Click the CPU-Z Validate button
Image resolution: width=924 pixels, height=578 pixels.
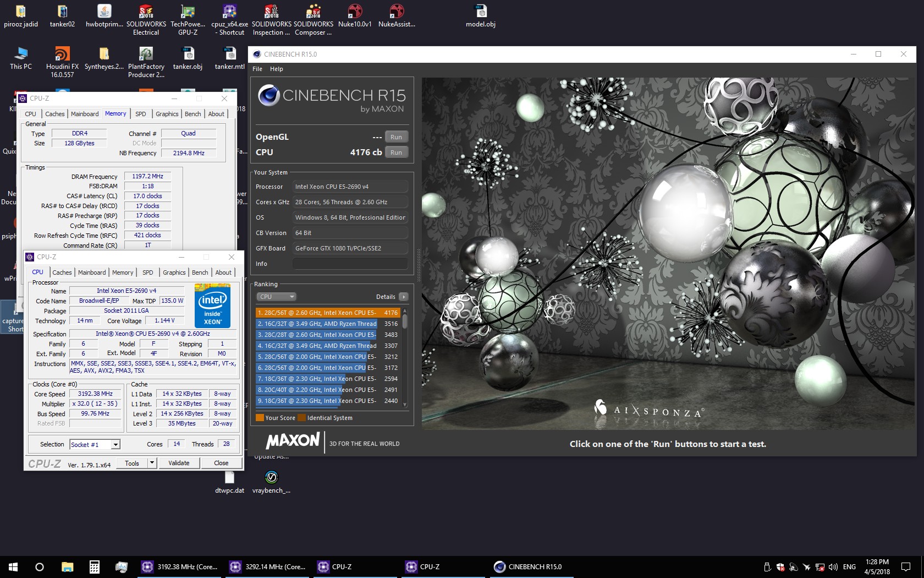coord(179,463)
